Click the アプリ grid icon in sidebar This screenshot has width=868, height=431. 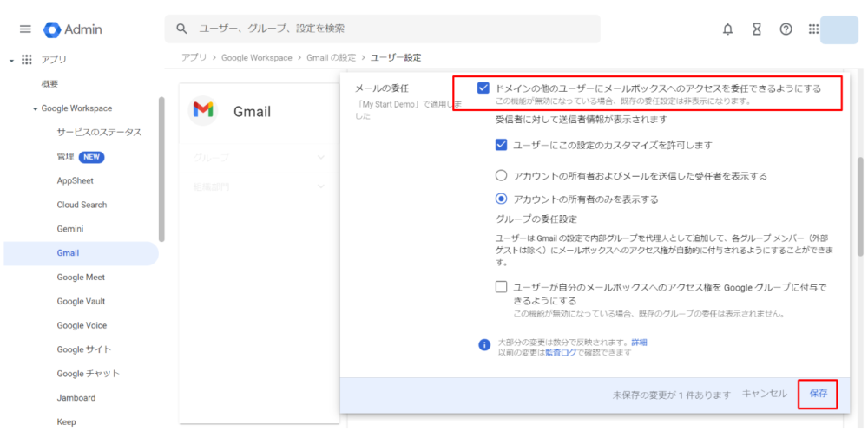[x=27, y=60]
